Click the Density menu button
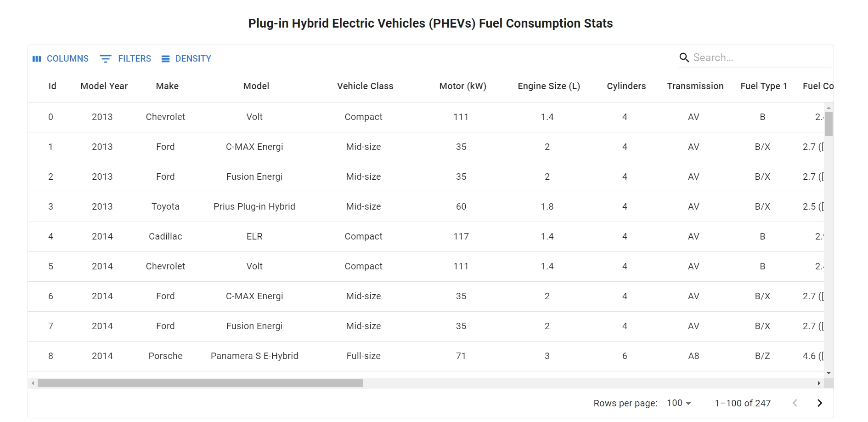868x422 pixels. [x=186, y=59]
